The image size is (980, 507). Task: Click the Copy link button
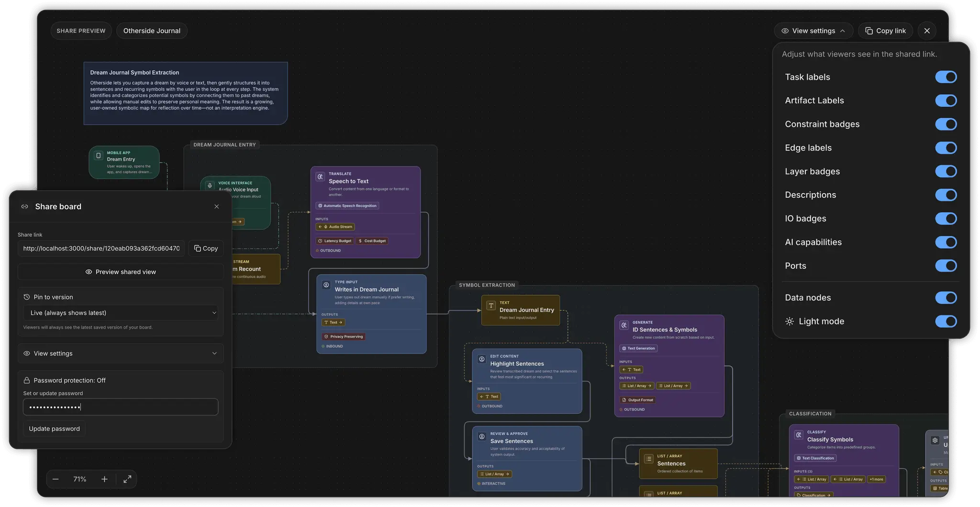click(885, 31)
